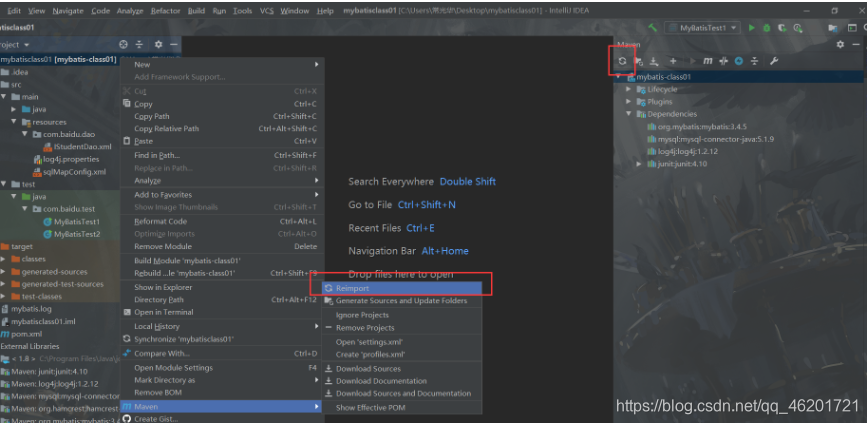
Task: Choose Open Module Settings
Action: point(223,368)
